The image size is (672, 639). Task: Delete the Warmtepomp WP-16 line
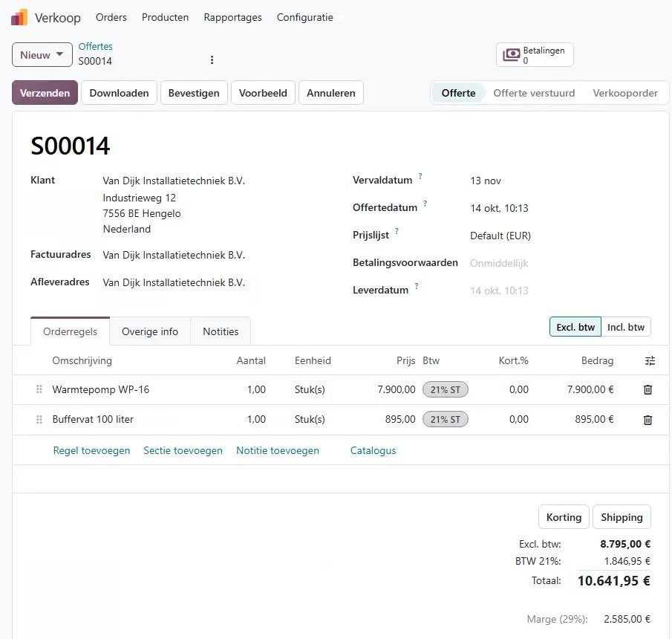tap(647, 389)
